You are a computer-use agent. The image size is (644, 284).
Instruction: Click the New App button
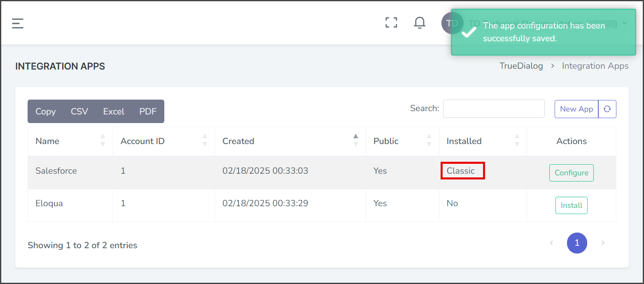click(x=576, y=109)
